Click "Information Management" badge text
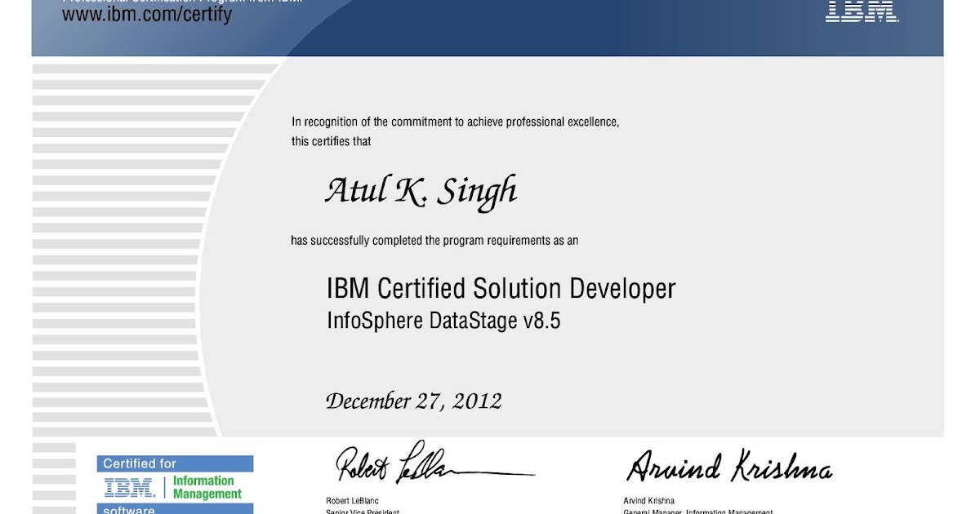The width and height of the screenshot is (980, 514). click(x=207, y=488)
